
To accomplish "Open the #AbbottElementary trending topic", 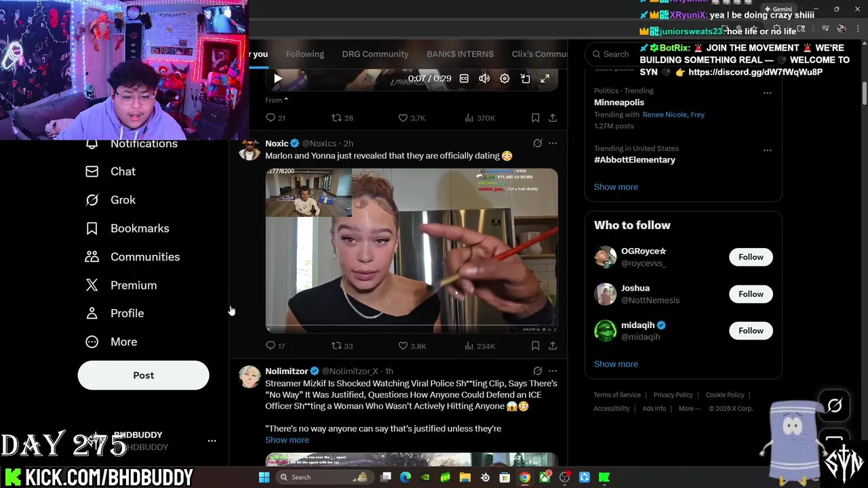I will 635,160.
